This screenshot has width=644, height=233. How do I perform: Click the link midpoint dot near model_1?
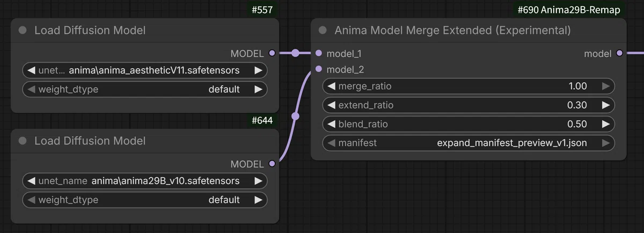pos(295,53)
